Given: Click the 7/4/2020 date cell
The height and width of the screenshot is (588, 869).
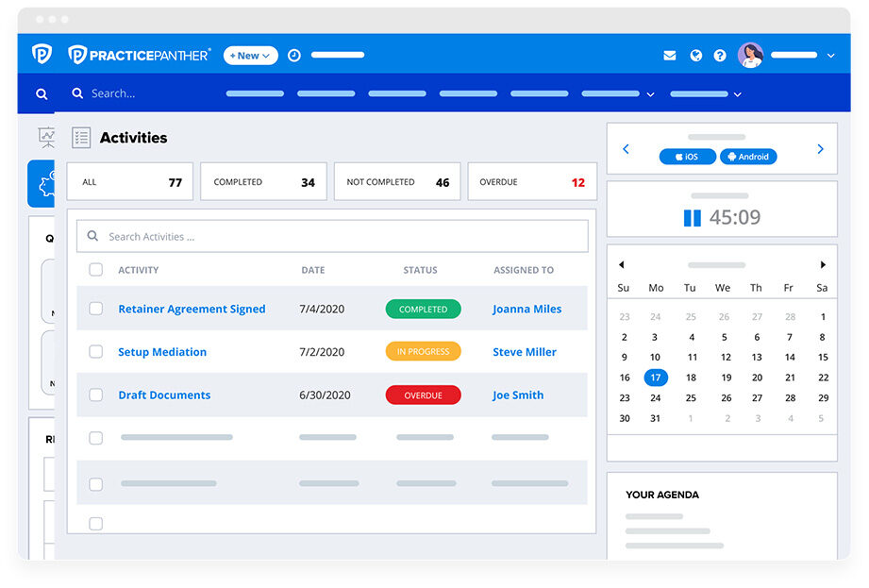Looking at the screenshot, I should [322, 310].
